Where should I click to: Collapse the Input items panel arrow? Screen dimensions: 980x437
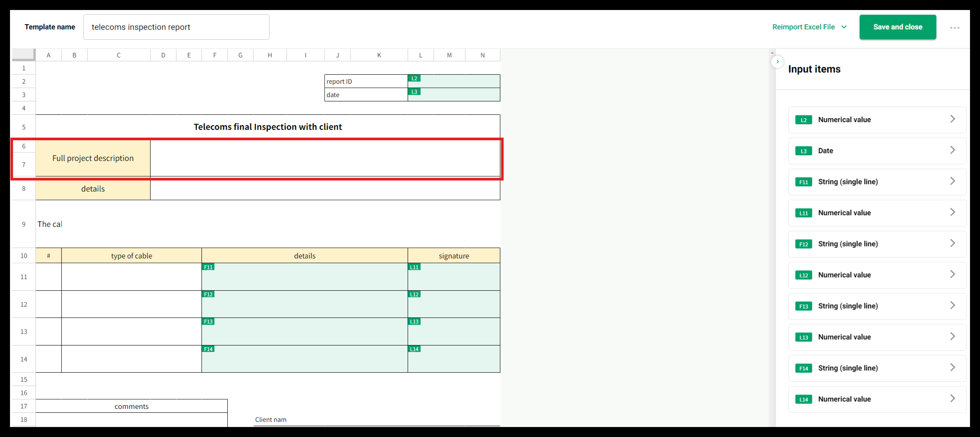777,61
